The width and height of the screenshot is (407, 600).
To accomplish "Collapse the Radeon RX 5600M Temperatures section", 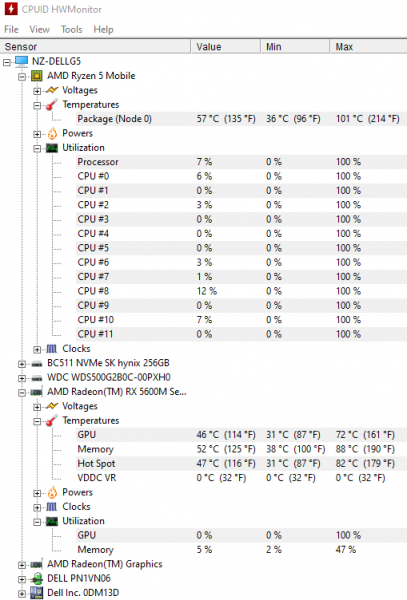I will [37, 421].
